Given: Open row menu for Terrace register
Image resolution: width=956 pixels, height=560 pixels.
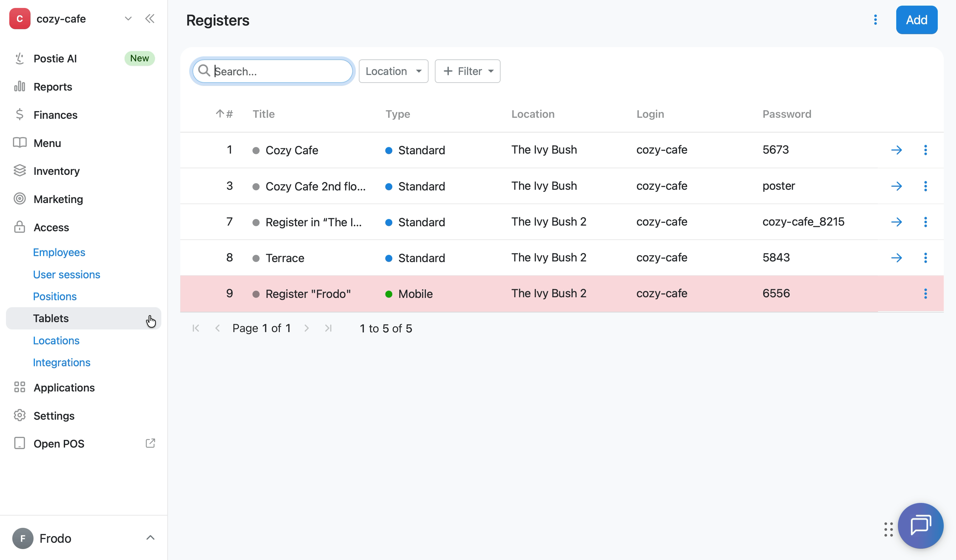Looking at the screenshot, I should (x=925, y=258).
